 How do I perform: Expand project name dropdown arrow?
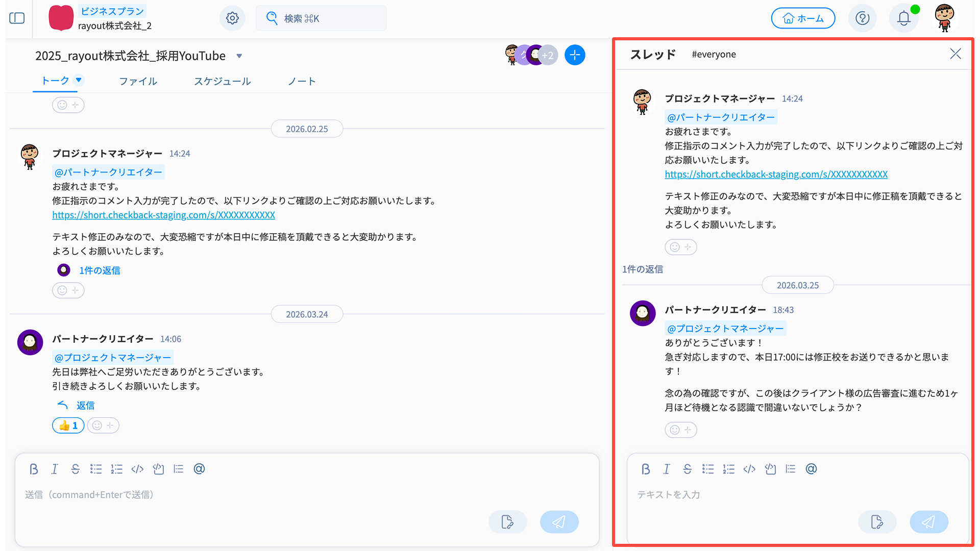(x=239, y=56)
